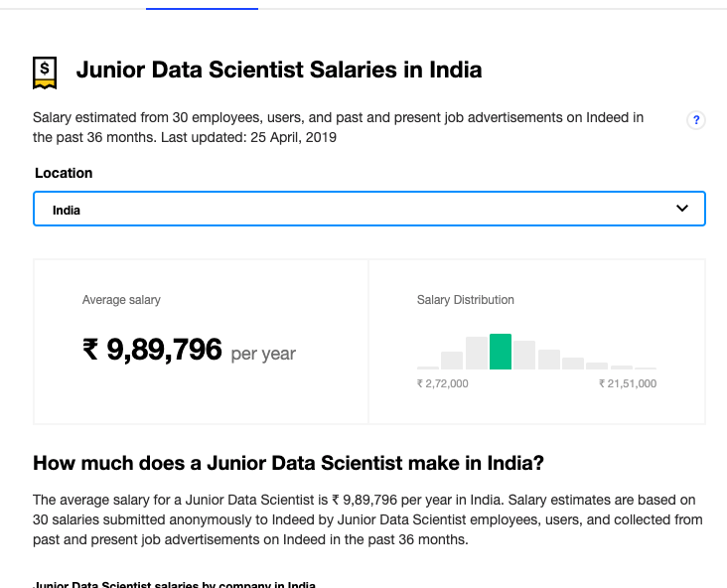The width and height of the screenshot is (727, 588).
Task: Click the first, shortest bar at the left of the histogram
Action: 428,367
